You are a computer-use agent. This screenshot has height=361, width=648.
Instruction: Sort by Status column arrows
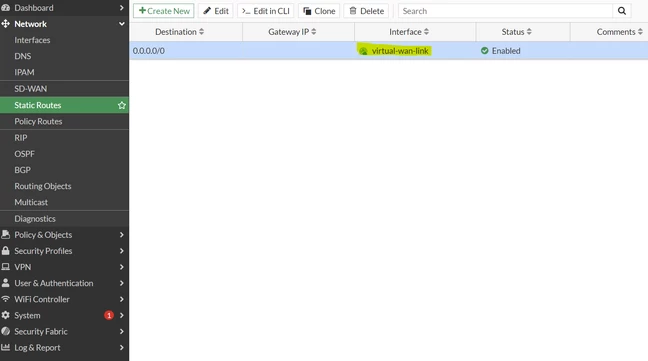[x=529, y=32]
